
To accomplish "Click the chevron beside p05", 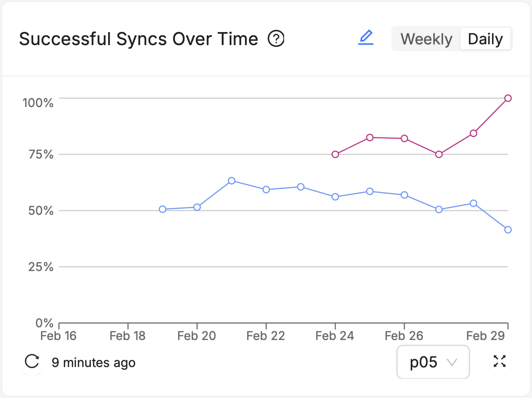I will pos(453,362).
